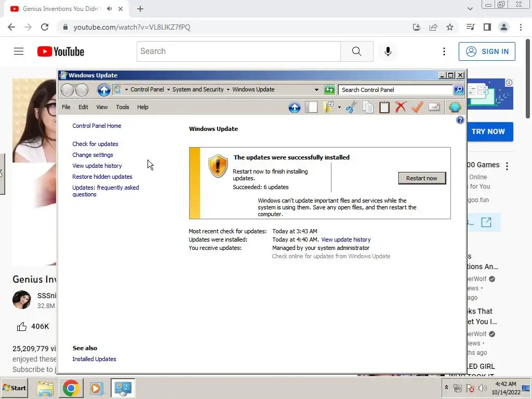Click Chrome's back navigation arrow

point(11,27)
